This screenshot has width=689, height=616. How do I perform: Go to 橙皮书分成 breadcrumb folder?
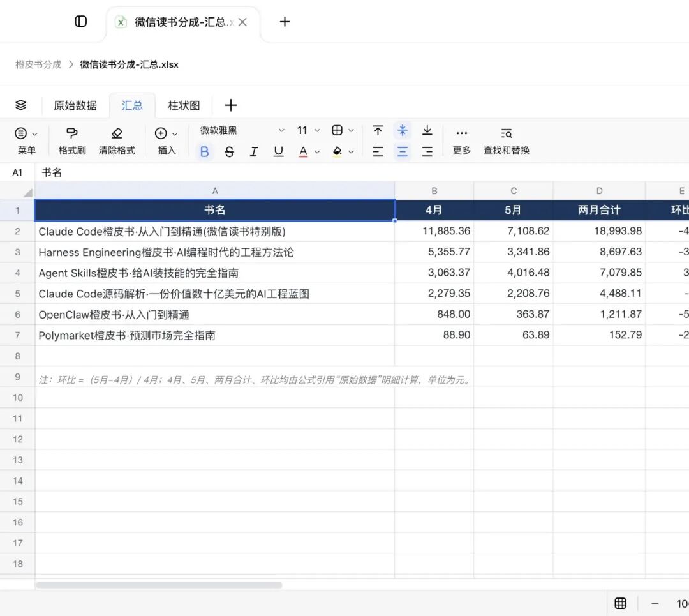38,64
